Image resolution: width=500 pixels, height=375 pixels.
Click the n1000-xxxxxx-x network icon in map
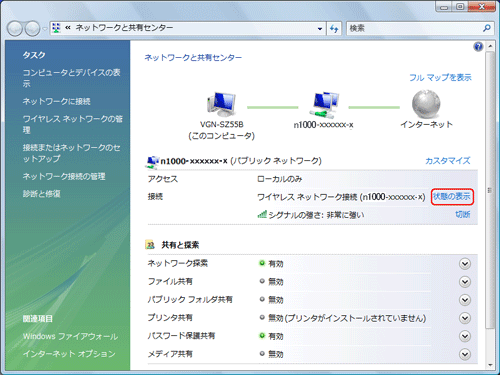pyautogui.click(x=323, y=104)
